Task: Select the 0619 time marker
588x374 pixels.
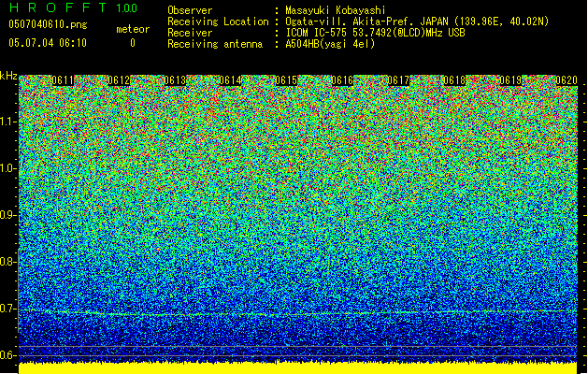Action: (x=510, y=80)
